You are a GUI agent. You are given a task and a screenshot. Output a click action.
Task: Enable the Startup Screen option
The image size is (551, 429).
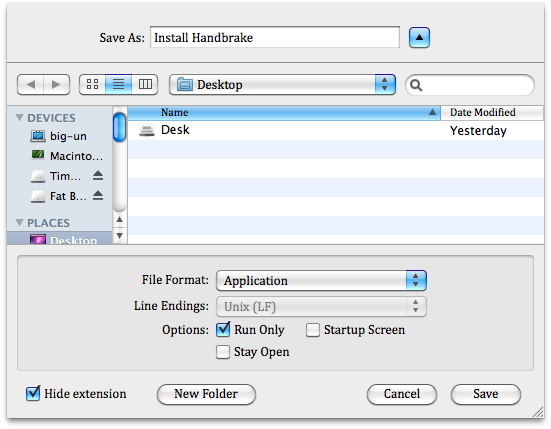coord(312,330)
